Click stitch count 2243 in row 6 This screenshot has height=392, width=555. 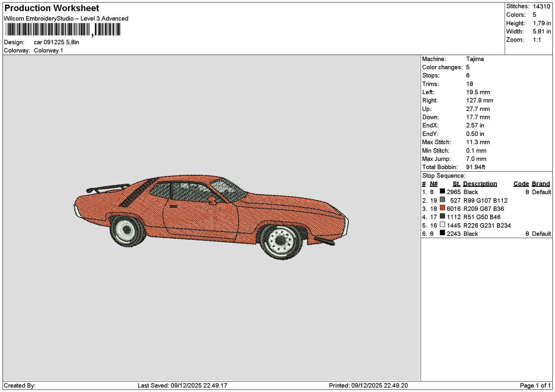[454, 233]
